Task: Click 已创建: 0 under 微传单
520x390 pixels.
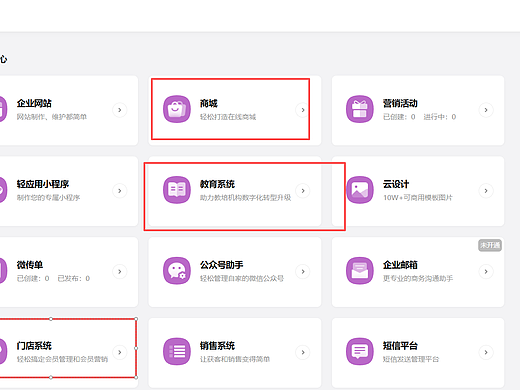Action: click(33, 278)
